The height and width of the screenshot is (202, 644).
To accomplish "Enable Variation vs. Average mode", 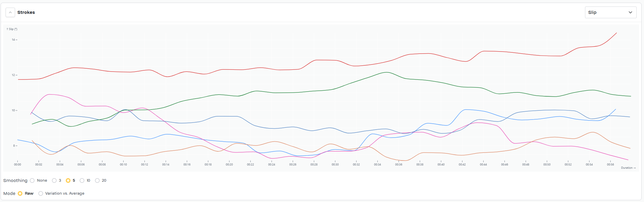I will point(41,193).
